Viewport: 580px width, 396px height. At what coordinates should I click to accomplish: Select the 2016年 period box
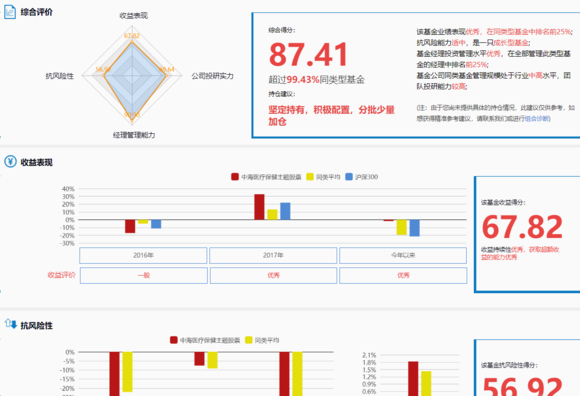[143, 255]
